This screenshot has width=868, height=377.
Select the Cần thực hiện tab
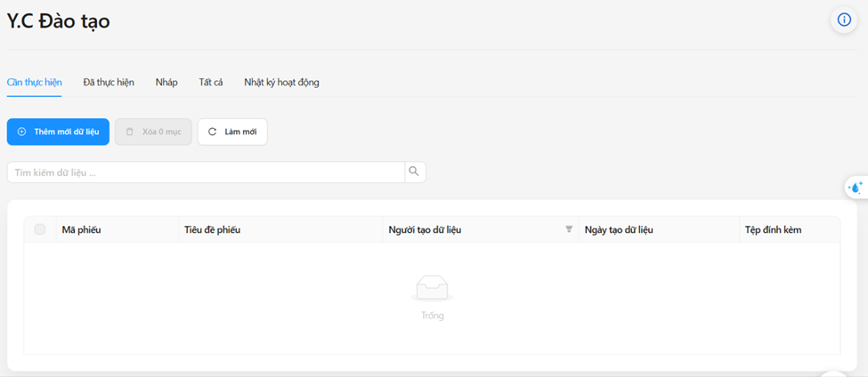pos(35,83)
